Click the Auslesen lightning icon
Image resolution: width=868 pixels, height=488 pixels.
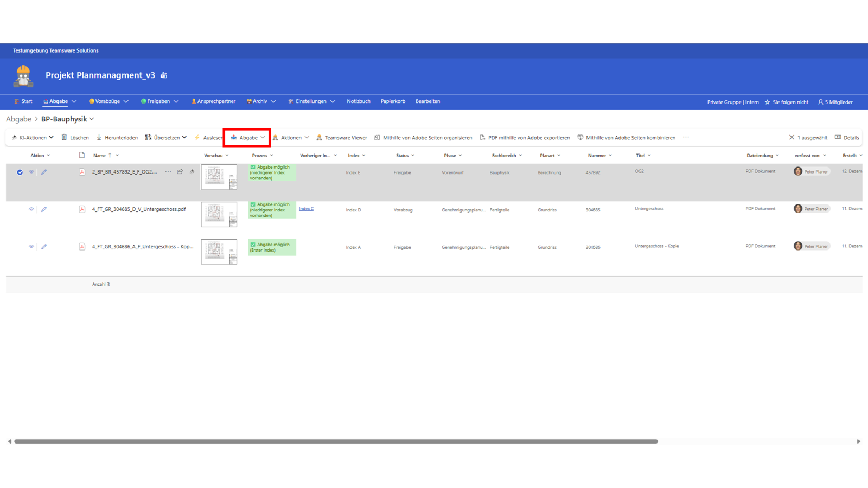pyautogui.click(x=198, y=138)
